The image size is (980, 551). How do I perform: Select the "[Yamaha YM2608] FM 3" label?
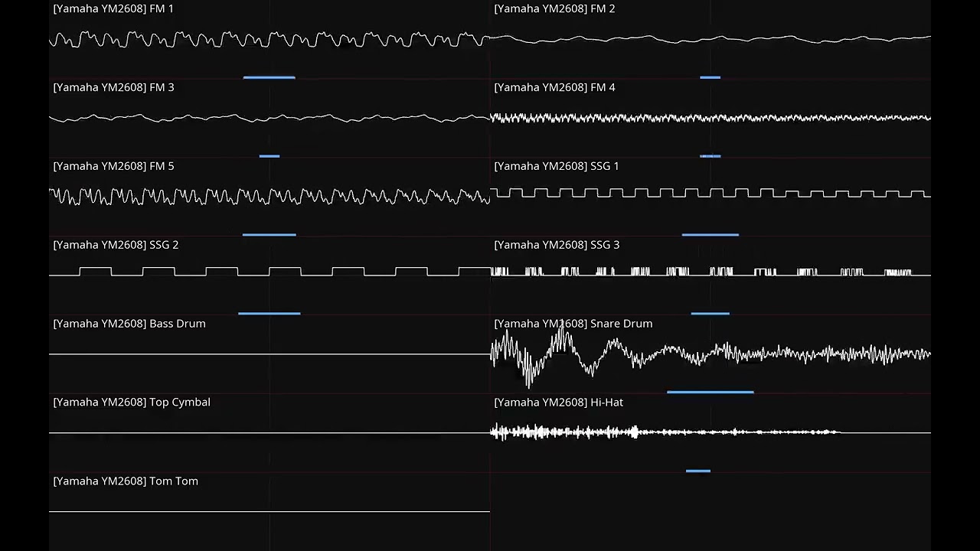(x=113, y=87)
